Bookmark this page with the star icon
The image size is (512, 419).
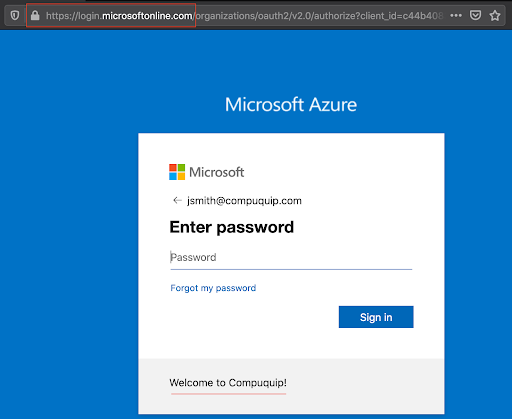tap(495, 15)
